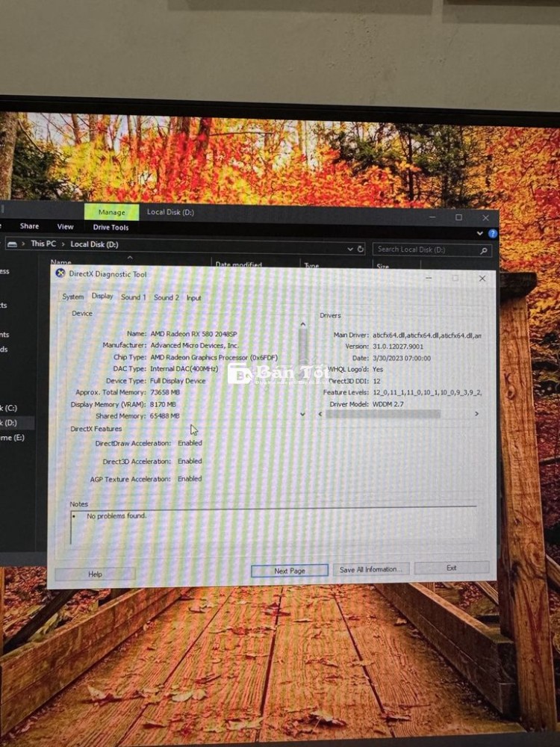
Task: Click drivers list right scroll arrow
Action: [x=476, y=414]
